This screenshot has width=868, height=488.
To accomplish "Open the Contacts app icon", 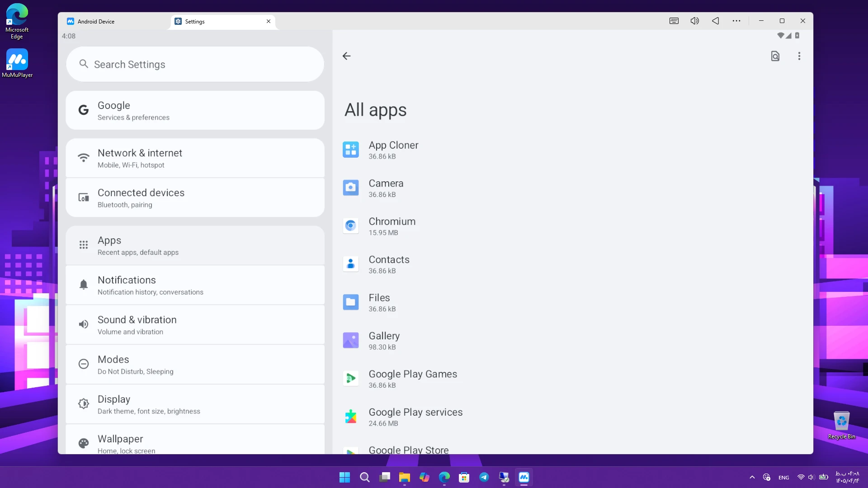I will (350, 264).
